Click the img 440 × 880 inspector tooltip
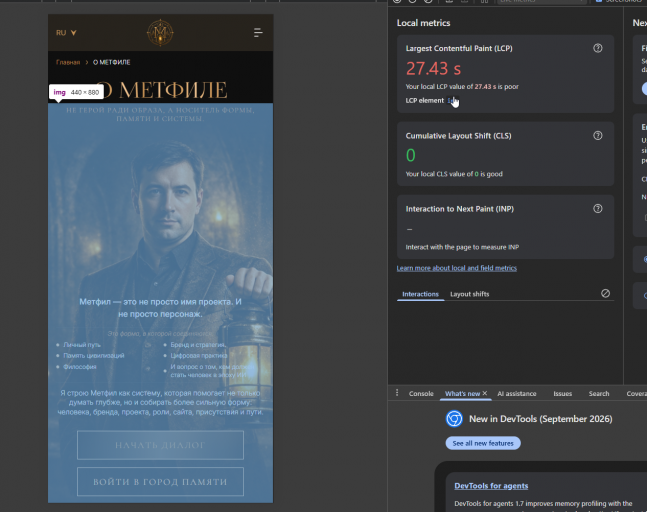 (76, 92)
